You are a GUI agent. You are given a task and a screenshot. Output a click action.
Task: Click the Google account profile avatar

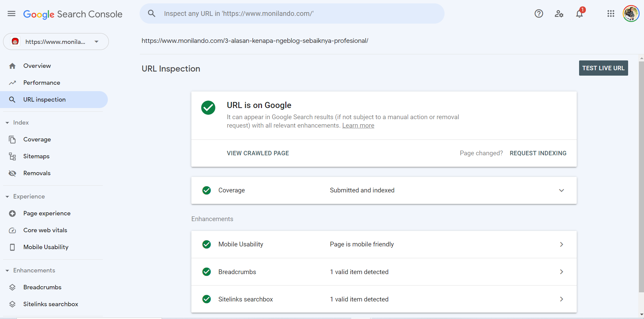pos(631,14)
